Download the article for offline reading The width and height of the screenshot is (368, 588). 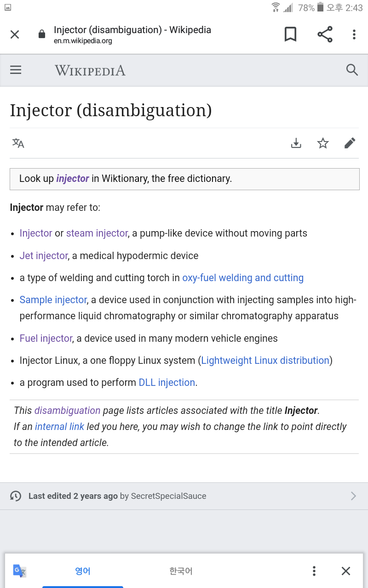coord(296,143)
